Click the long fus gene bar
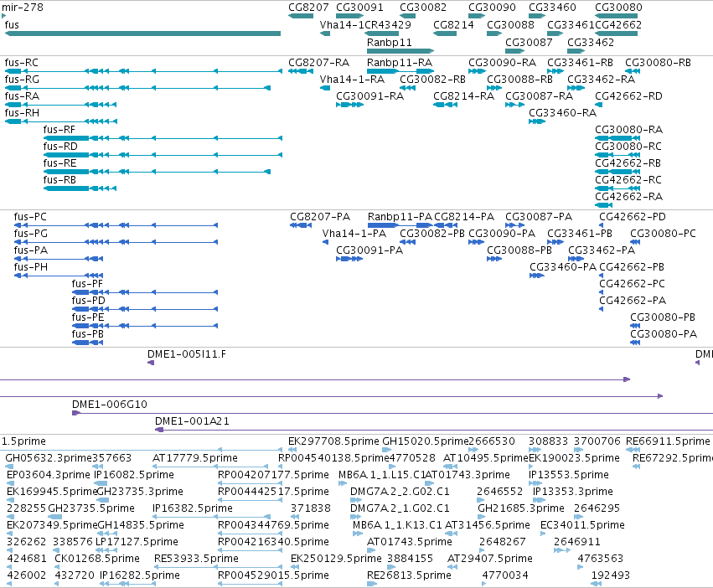This screenshot has height=588, width=713. click(142, 34)
